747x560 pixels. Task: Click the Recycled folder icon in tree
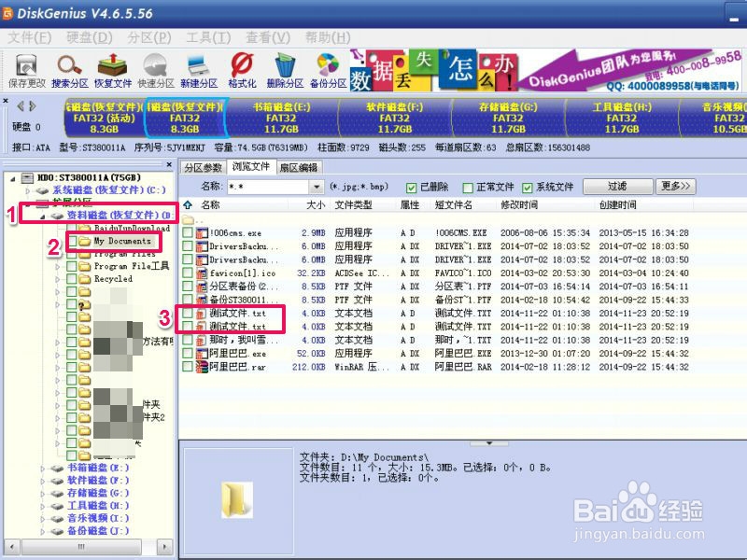pyautogui.click(x=85, y=279)
